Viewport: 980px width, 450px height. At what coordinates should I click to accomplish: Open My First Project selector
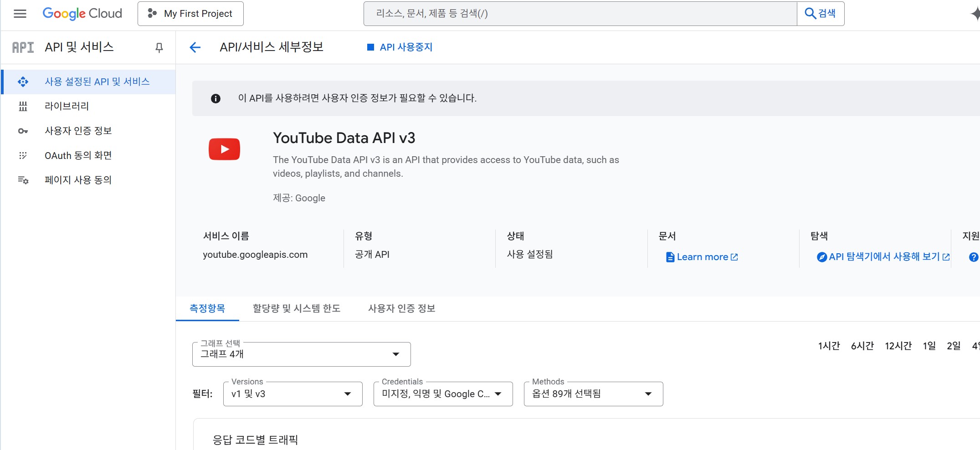point(190,14)
